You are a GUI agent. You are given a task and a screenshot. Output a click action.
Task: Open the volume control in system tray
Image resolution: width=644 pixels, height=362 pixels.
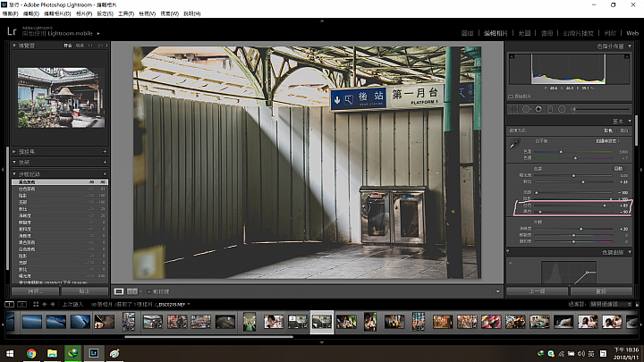pyautogui.click(x=581, y=353)
